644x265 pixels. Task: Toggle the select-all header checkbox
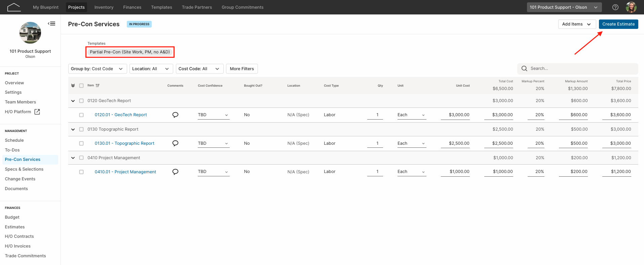coord(81,86)
